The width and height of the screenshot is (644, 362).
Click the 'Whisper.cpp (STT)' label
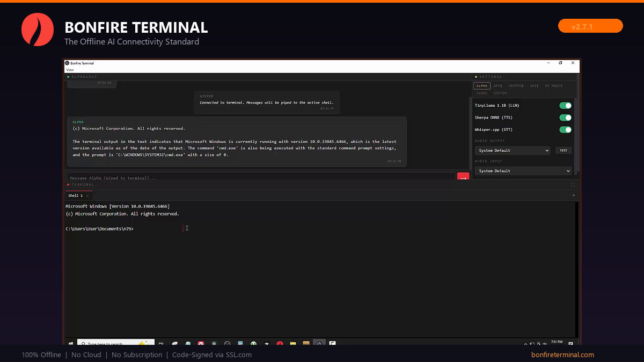click(494, 129)
